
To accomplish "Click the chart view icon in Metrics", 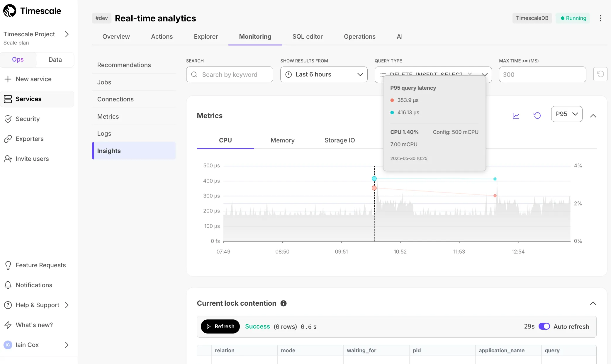I will pyautogui.click(x=516, y=116).
